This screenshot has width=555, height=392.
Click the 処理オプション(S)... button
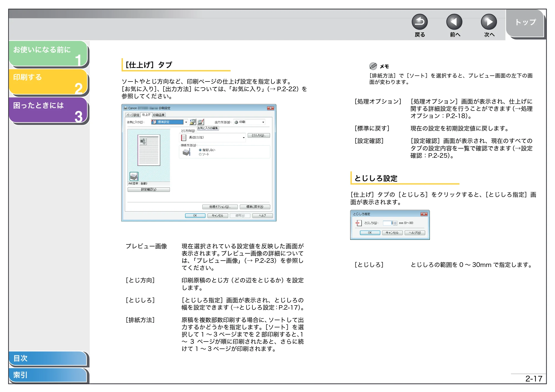[220, 207]
